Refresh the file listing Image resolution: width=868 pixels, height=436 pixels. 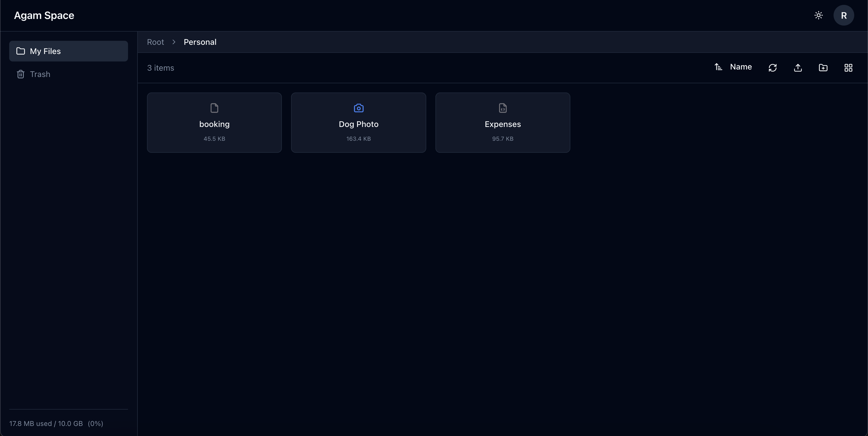pos(773,67)
